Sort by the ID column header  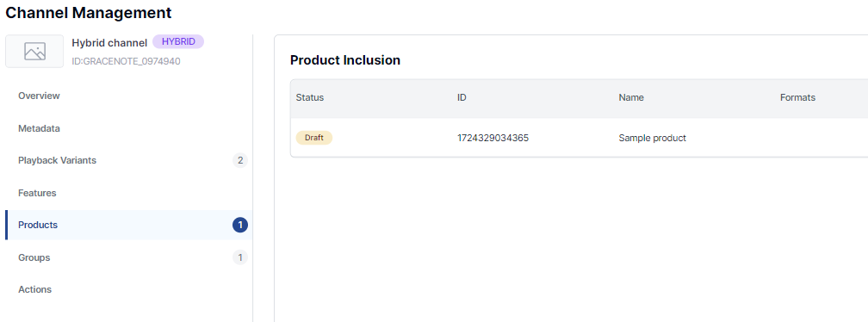[x=462, y=97]
